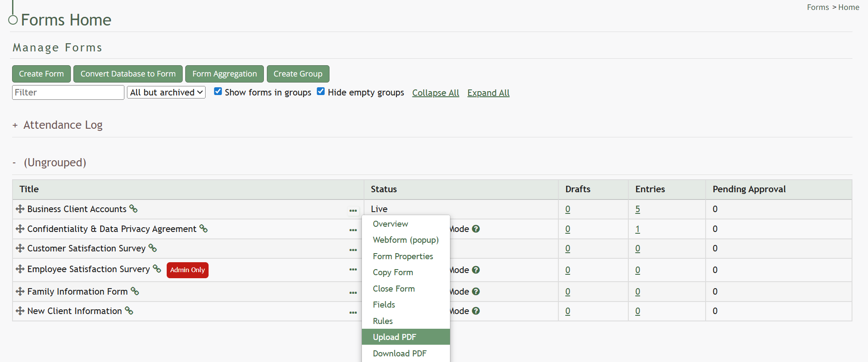Viewport: 868px width, 362px height.
Task: Click the Admin Only badge
Action: tap(187, 270)
